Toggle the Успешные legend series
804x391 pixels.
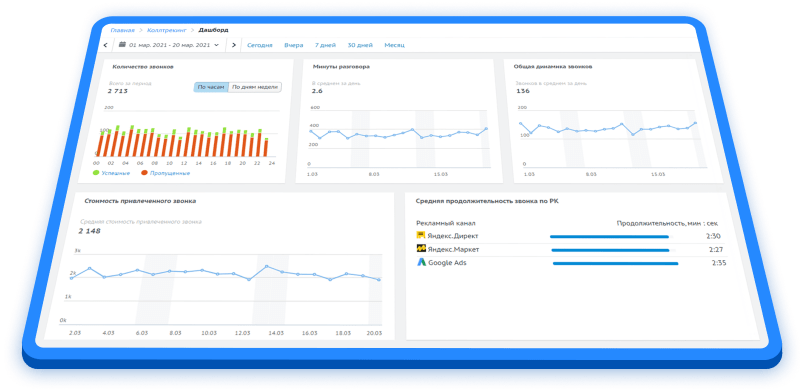[x=111, y=173]
